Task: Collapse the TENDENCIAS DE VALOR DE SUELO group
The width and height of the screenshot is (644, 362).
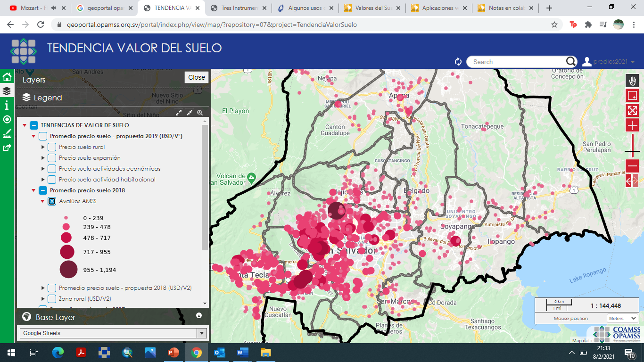Action: [x=25, y=125]
